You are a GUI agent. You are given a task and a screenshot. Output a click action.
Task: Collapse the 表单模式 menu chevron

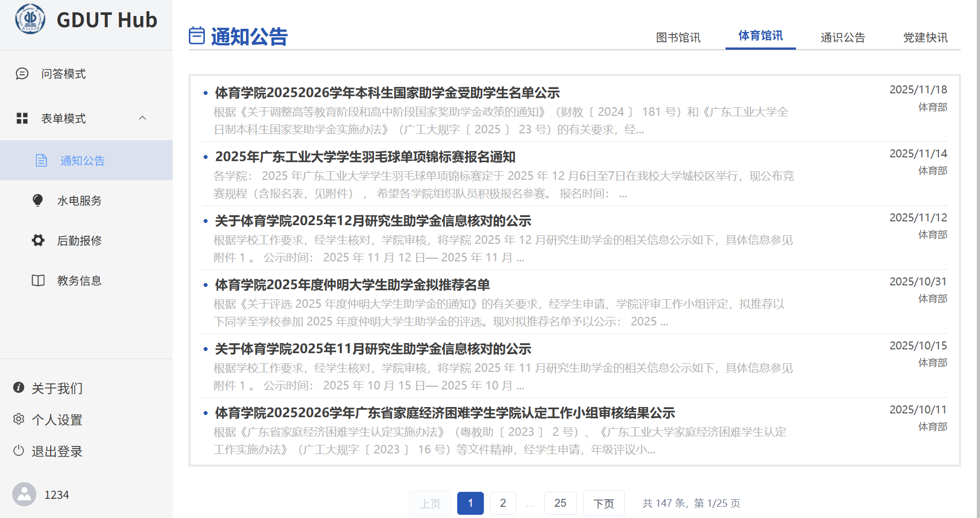[x=142, y=118]
